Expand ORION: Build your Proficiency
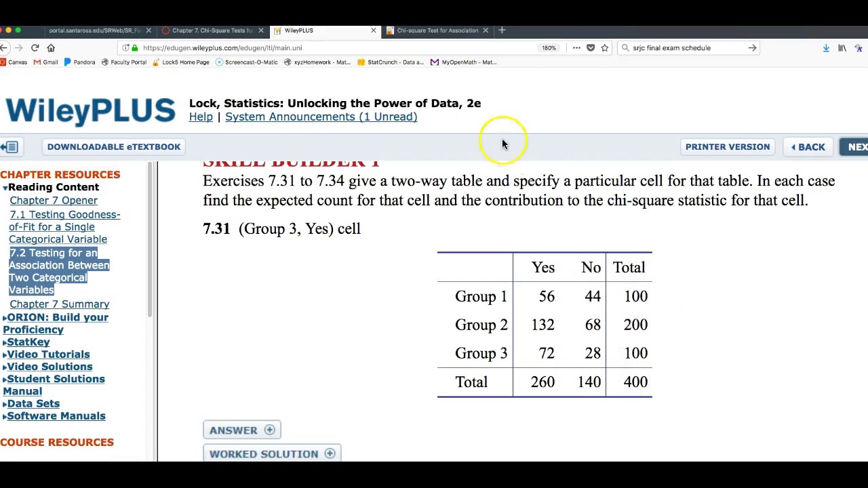Screen dimensions: 868x488 click(56, 323)
